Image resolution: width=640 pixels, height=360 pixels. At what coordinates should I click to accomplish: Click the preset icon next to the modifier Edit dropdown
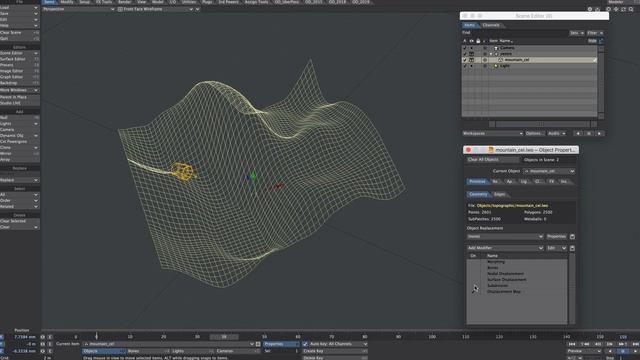click(x=572, y=248)
